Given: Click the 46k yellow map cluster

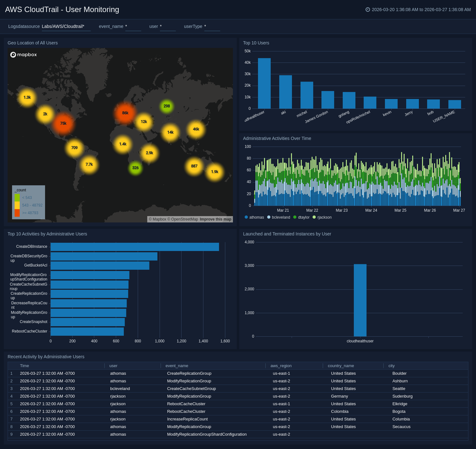Looking at the screenshot, I should point(196,129).
